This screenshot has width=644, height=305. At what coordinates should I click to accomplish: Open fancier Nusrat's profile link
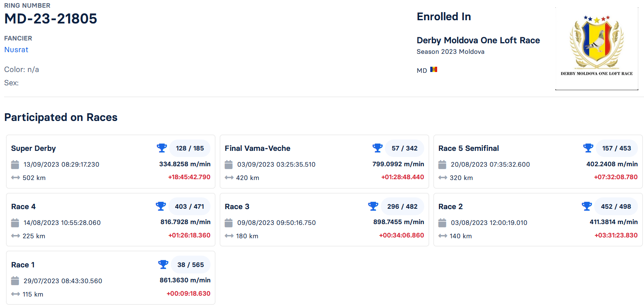point(16,50)
